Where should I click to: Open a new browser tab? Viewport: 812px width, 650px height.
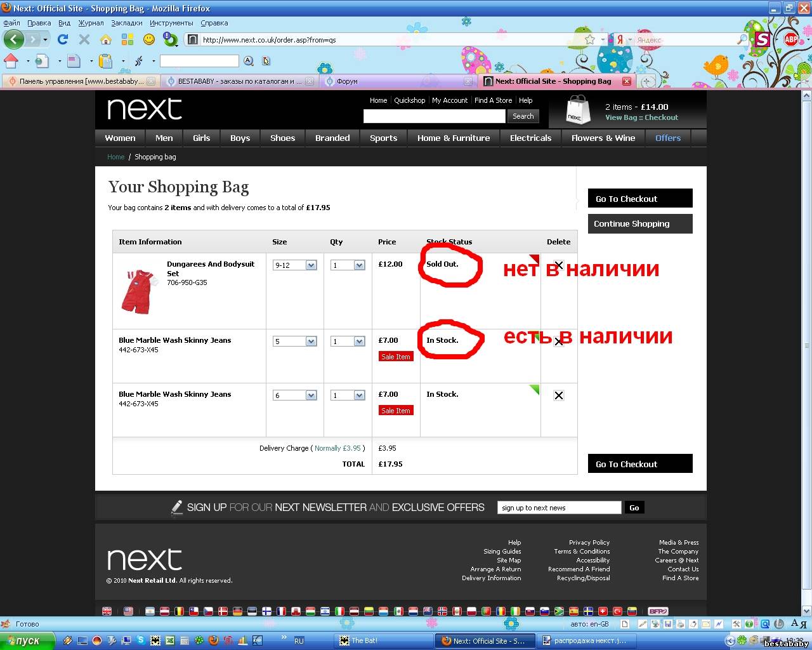[646, 81]
